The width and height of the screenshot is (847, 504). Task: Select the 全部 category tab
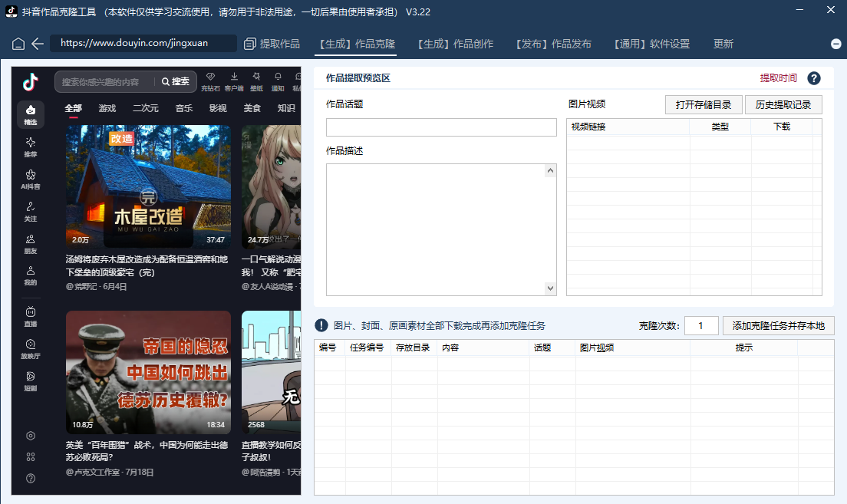click(73, 108)
